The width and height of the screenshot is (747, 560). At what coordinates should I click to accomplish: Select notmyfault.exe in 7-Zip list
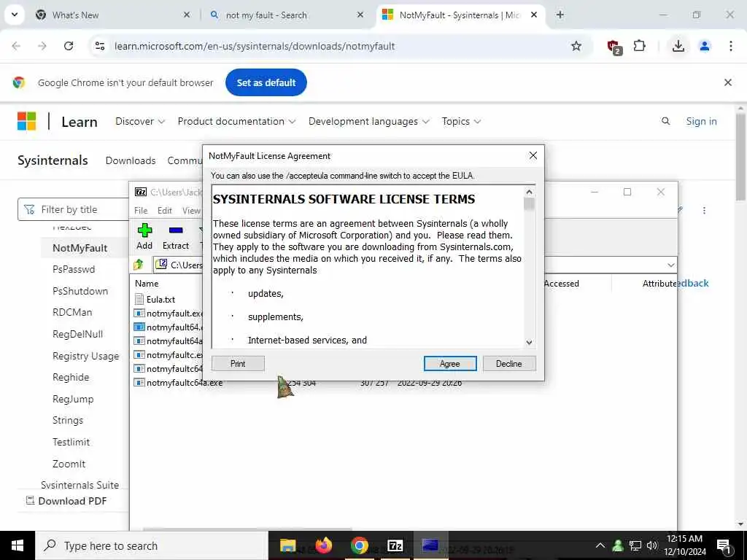[x=169, y=314]
